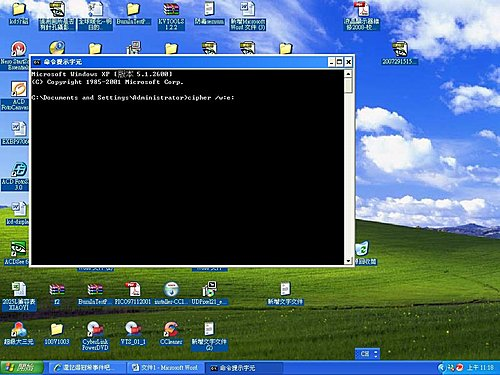Select the PIC097112001 PDF icon
Screen dimensions: 500x375
pyautogui.click(x=133, y=293)
